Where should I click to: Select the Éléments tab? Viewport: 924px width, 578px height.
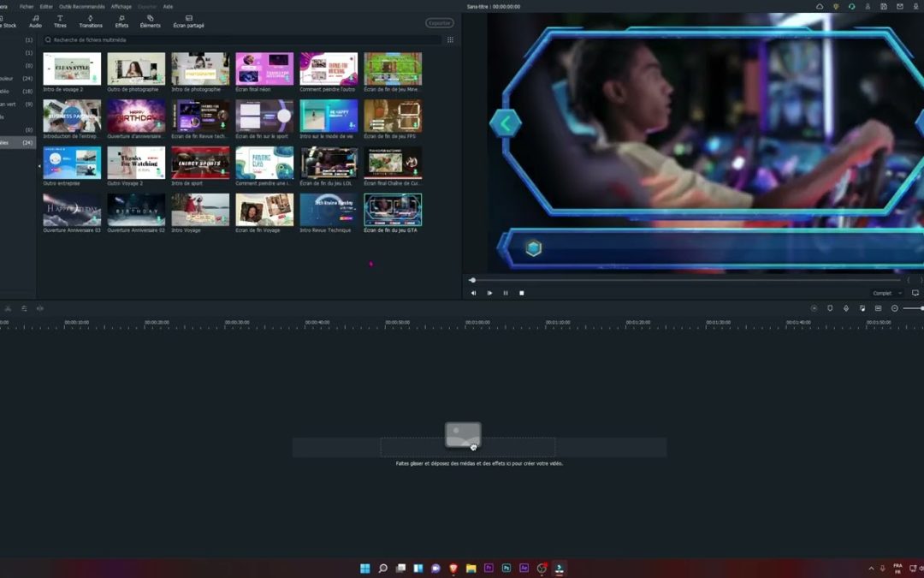(151, 21)
